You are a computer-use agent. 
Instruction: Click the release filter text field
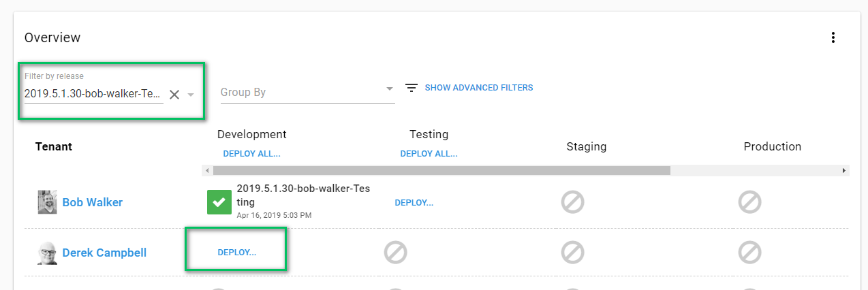pos(93,94)
